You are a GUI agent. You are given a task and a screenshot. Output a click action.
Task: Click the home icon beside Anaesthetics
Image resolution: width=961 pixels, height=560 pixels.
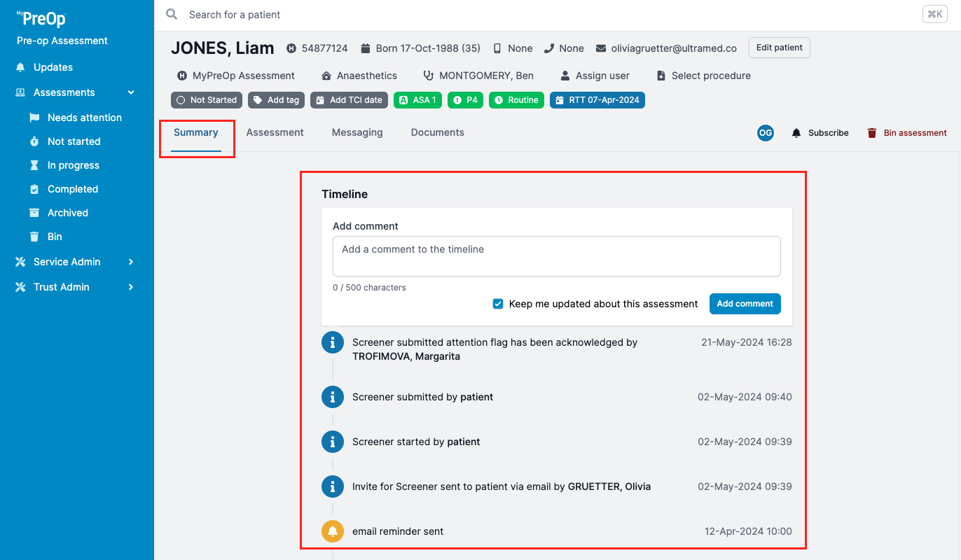click(x=326, y=76)
